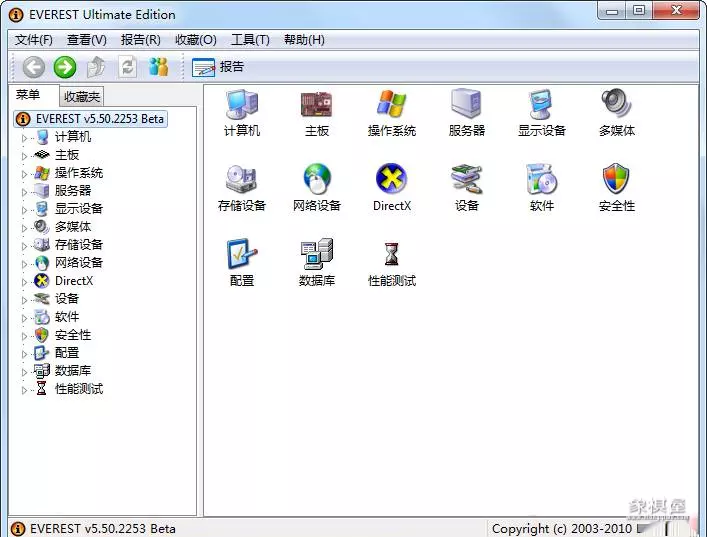Expand the 设备 node in the tree

coord(24,300)
